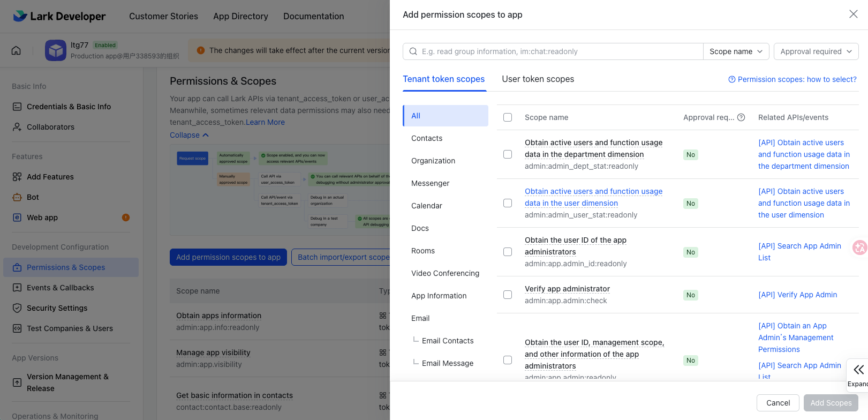Select the admin:app.admin_id:readonly scope checkbox
This screenshot has width=868, height=420.
(x=508, y=252)
